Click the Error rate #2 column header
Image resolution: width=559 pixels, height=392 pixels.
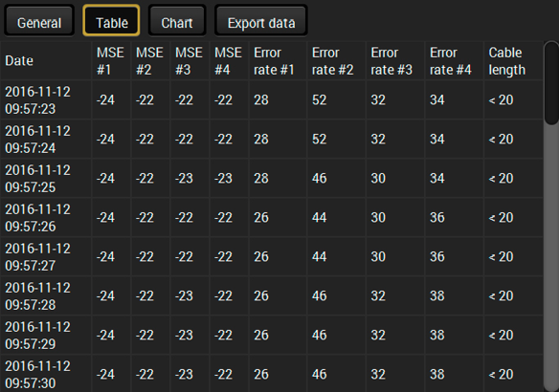pyautogui.click(x=336, y=60)
